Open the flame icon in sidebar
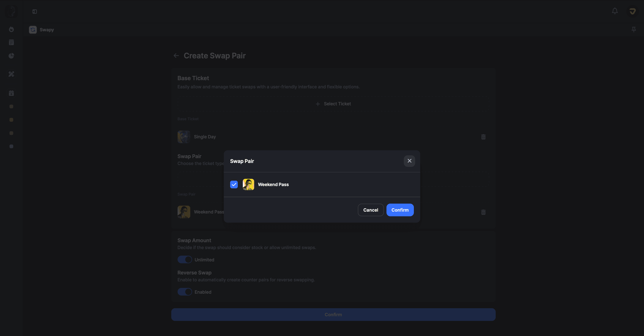Image resolution: width=644 pixels, height=336 pixels. tap(11, 29)
